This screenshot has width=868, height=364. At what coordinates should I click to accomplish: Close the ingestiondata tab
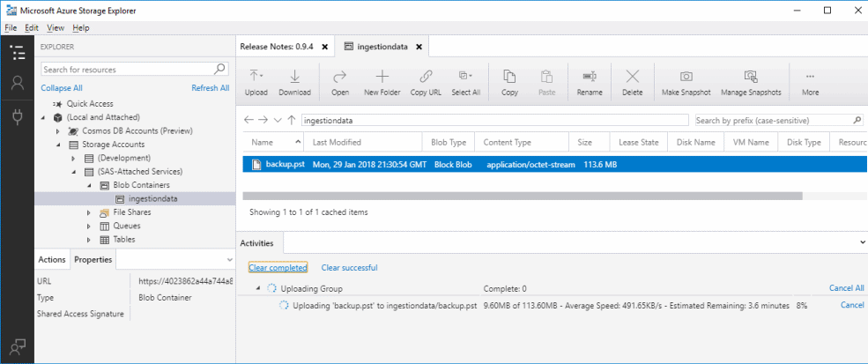[x=419, y=47]
